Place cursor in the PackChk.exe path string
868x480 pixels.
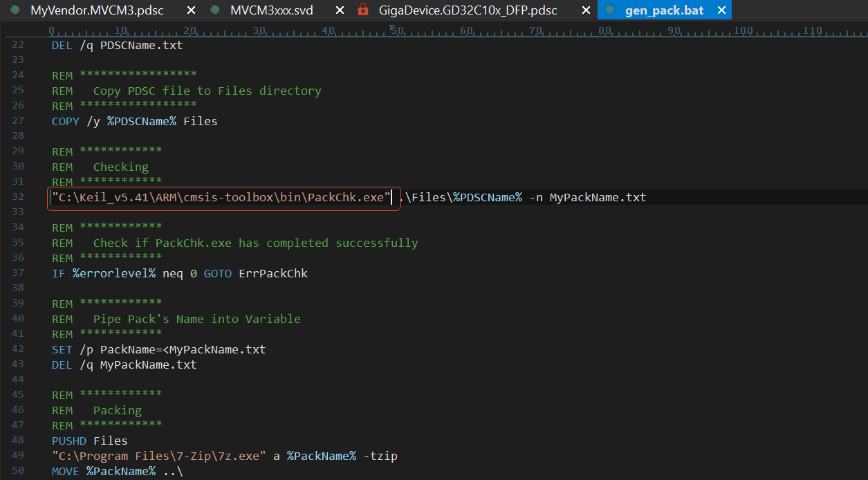(x=221, y=197)
